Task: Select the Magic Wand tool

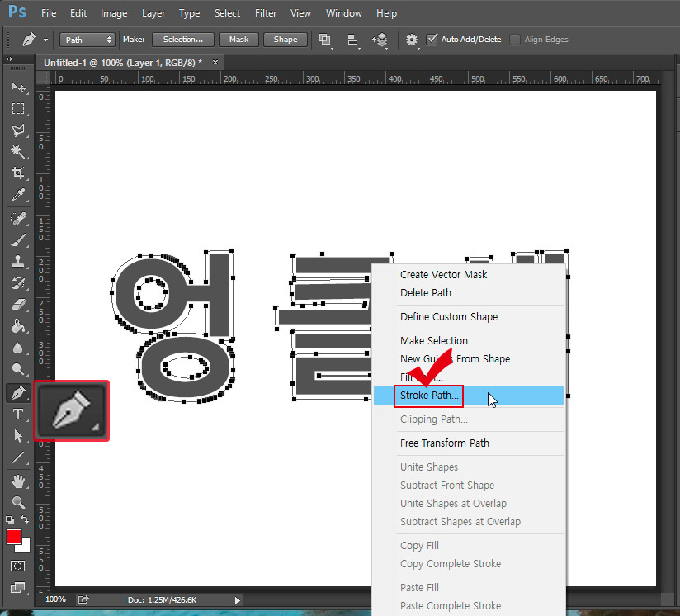Action: 18,151
